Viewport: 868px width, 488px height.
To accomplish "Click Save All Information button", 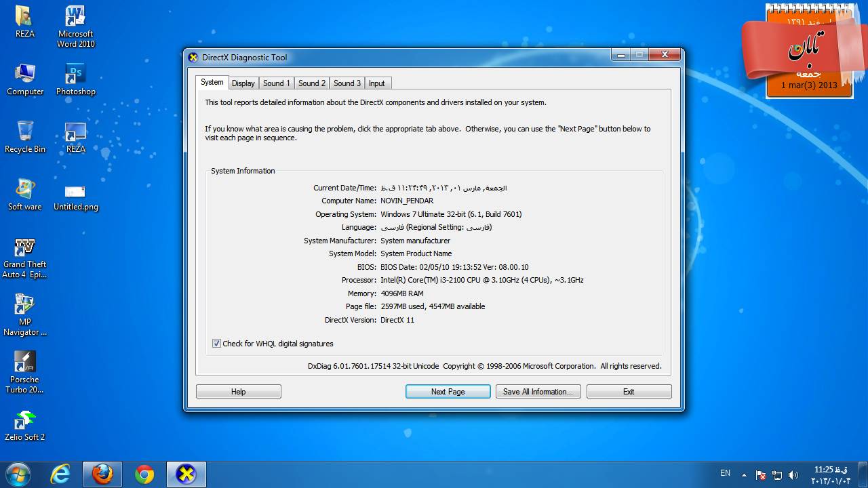I will pos(538,392).
